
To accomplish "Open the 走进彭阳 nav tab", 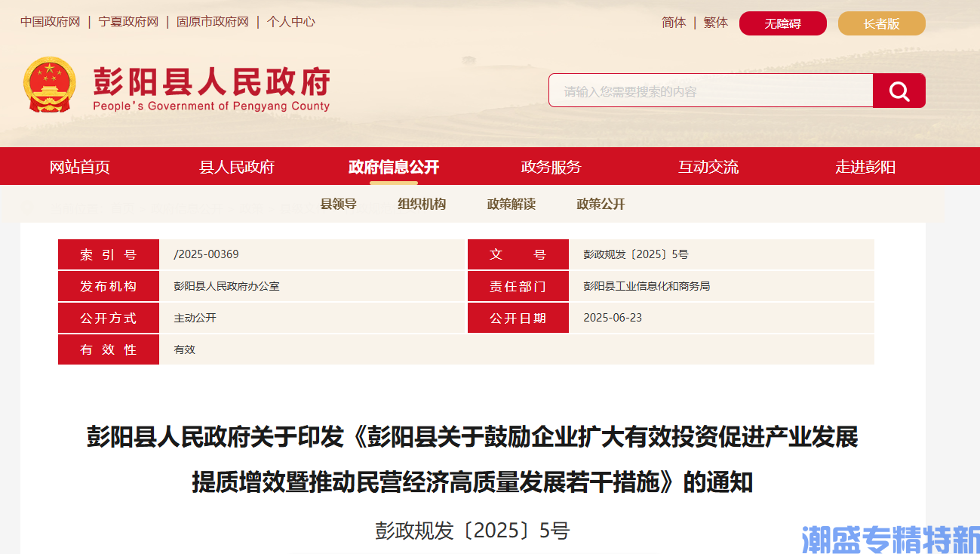I will (865, 167).
